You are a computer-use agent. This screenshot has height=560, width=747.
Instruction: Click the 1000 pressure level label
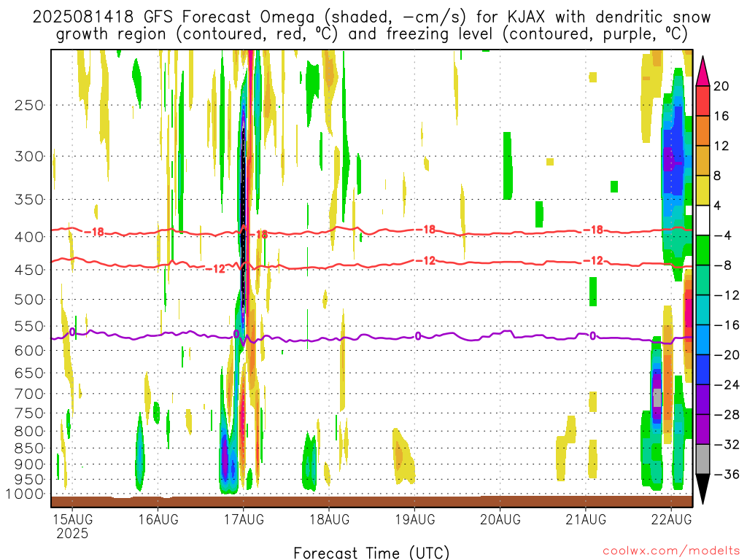[26, 494]
